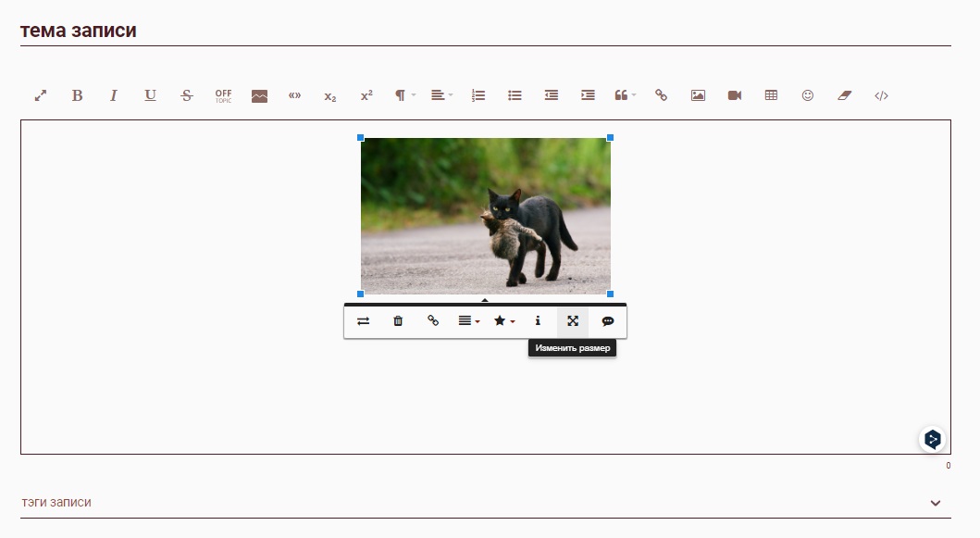Toggle fullscreen editor mode

click(41, 95)
